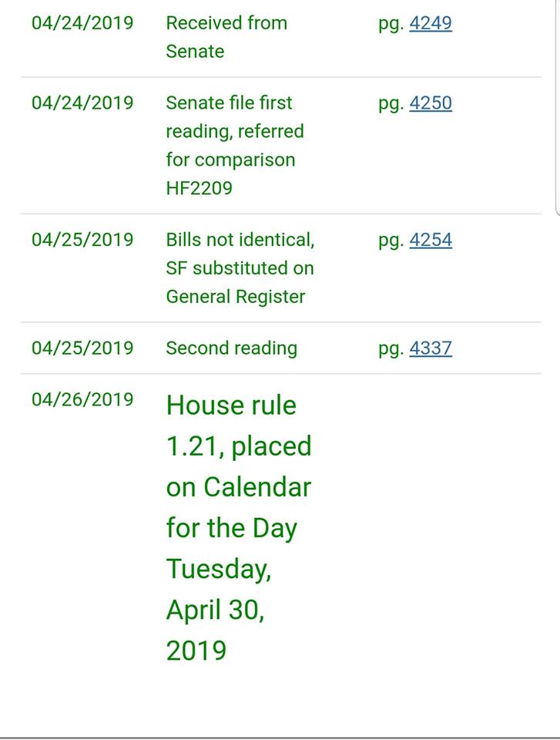Click the date beside 'Senate file first reading'
This screenshot has width=560, height=740.
82,103
